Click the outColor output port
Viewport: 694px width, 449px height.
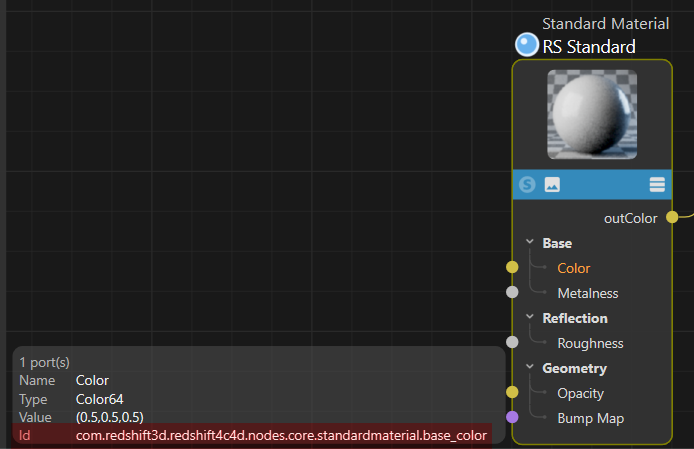[x=672, y=217]
